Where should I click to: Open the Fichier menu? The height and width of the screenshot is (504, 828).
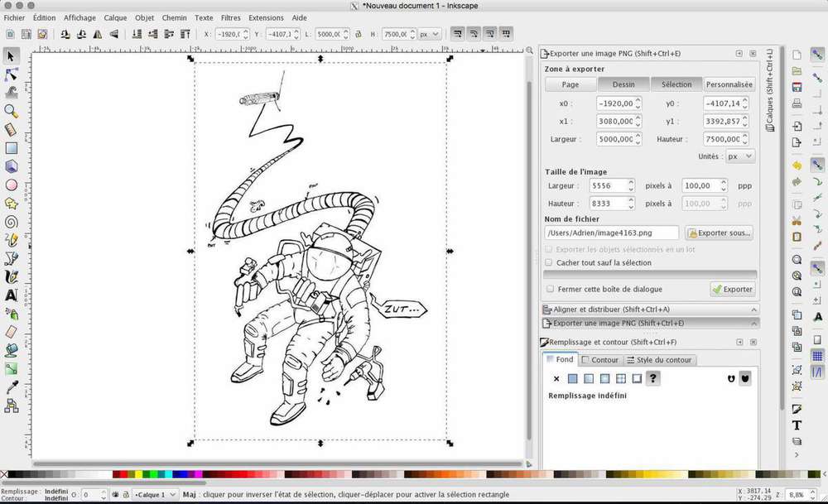coord(14,18)
